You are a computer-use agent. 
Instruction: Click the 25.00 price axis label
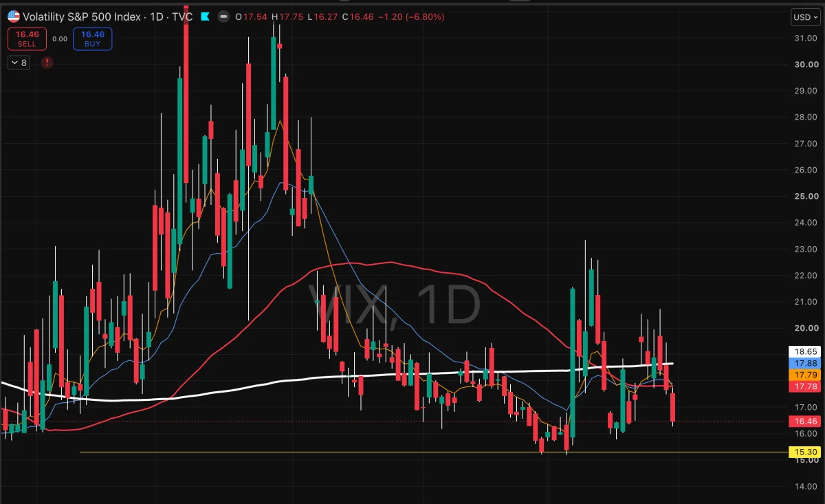[805, 196]
